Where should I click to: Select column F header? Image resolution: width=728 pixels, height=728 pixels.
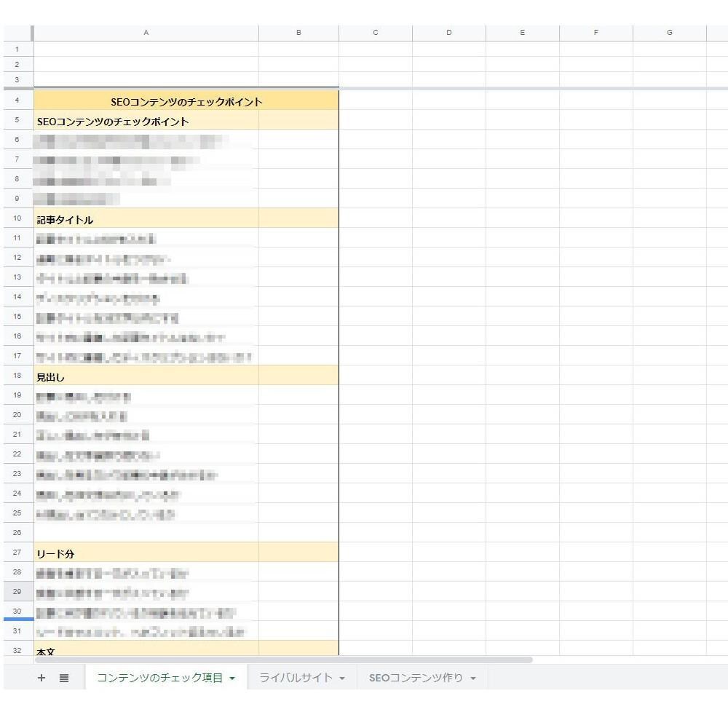[596, 33]
